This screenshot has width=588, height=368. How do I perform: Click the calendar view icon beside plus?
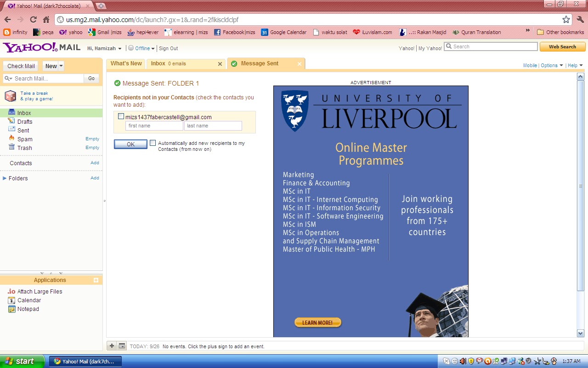[122, 345]
